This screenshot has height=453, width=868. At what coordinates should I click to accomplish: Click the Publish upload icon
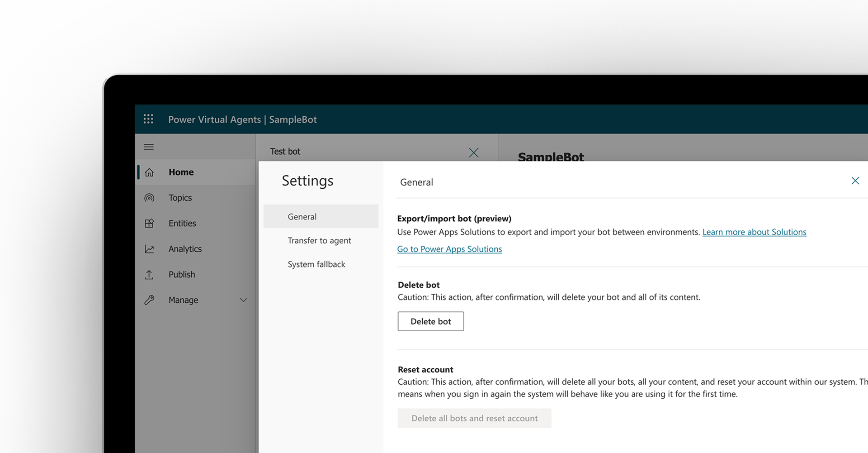click(x=149, y=275)
